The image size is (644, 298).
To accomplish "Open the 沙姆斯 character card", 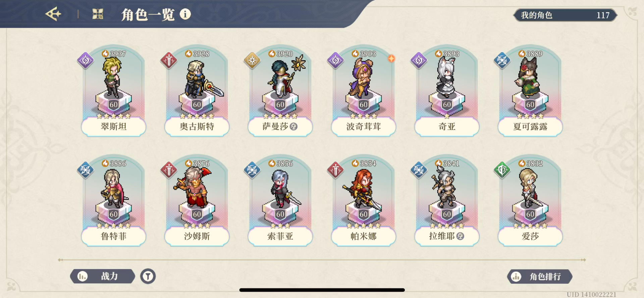I will [x=197, y=201].
